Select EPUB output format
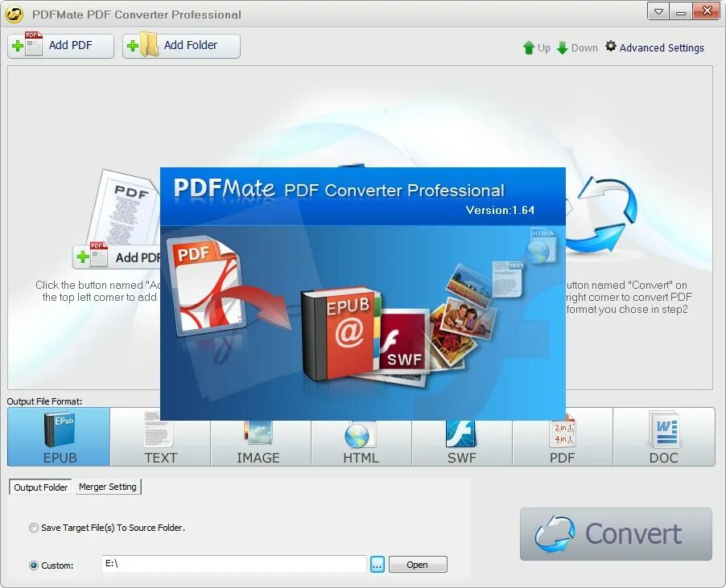726x588 pixels. pyautogui.click(x=59, y=437)
